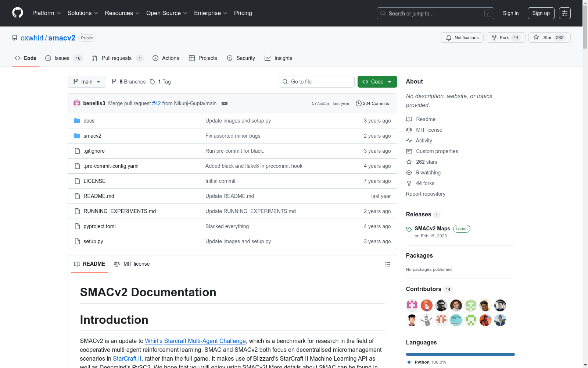The height and width of the screenshot is (368, 588).
Task: Open RUNNING_EXPERIMENTS.md file
Action: pos(120,211)
